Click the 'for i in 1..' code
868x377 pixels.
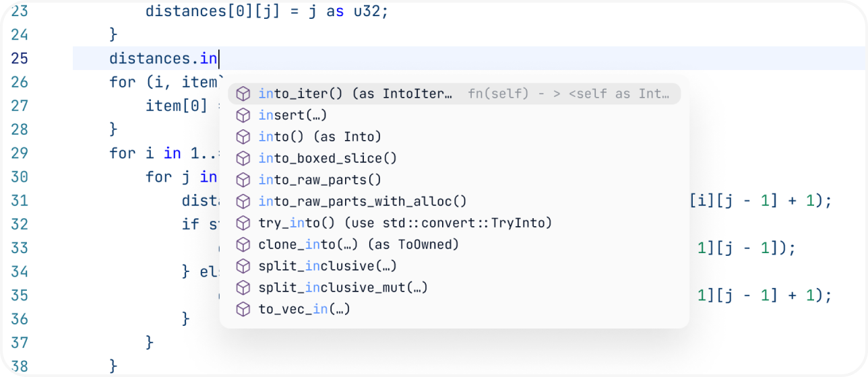coord(164,153)
